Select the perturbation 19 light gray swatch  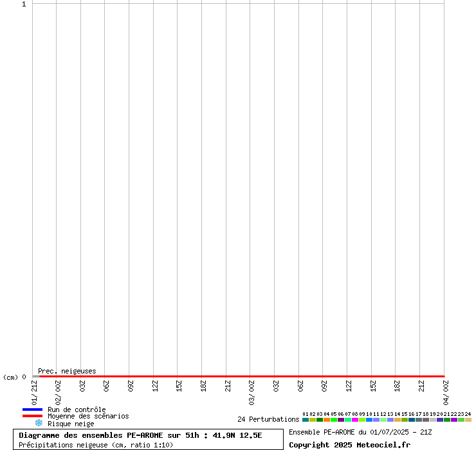433,420
